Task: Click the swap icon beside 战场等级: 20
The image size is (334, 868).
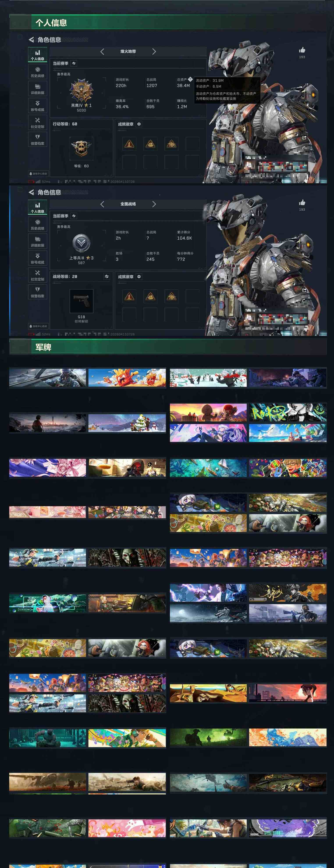Action: (107, 277)
